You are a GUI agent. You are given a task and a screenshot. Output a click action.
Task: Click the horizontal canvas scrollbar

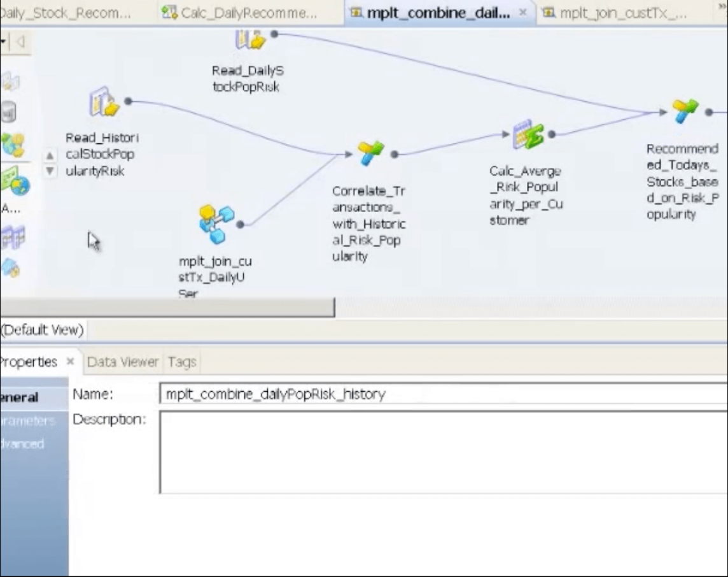[x=167, y=308]
